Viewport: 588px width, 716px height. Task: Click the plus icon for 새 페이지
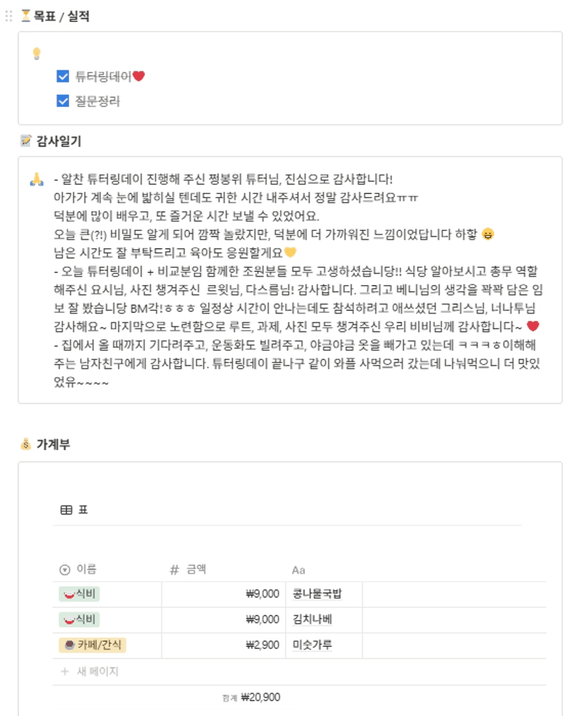(65, 671)
